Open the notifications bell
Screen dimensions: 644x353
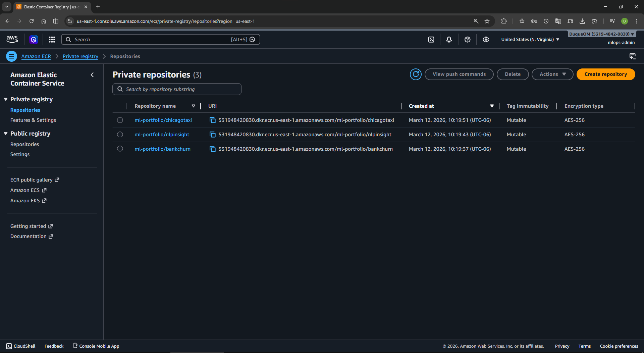tap(449, 40)
